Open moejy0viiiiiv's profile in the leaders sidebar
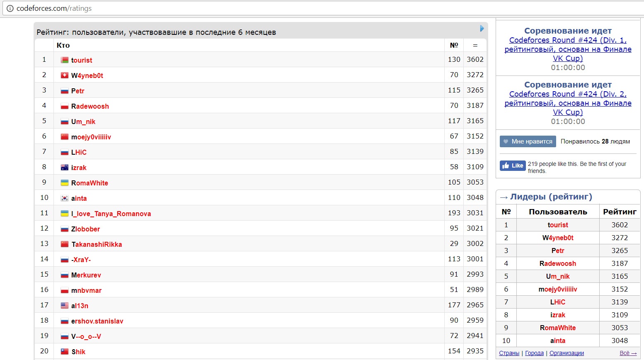 click(x=558, y=289)
